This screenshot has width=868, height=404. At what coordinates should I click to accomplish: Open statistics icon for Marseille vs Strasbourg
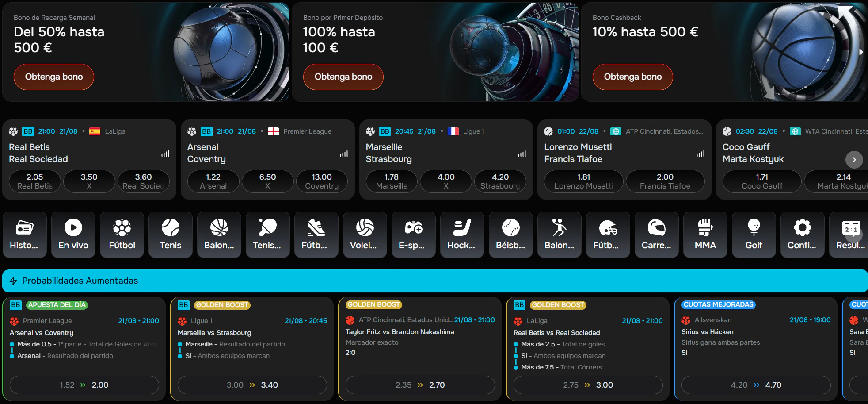coord(522,154)
